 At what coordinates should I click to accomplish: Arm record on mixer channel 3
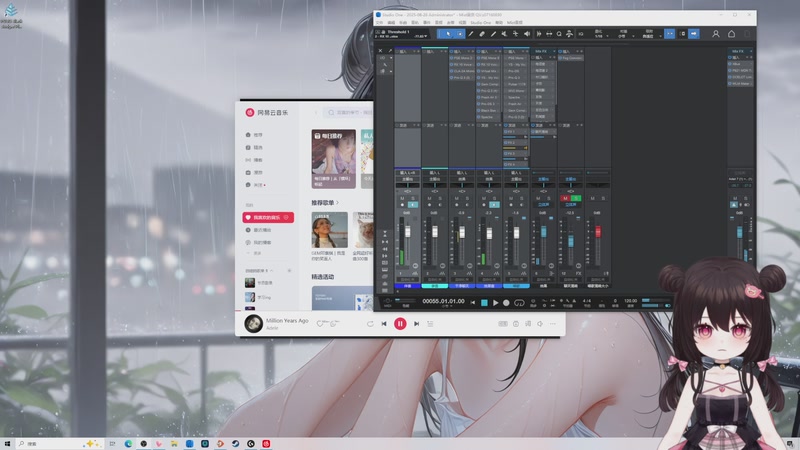(457, 205)
